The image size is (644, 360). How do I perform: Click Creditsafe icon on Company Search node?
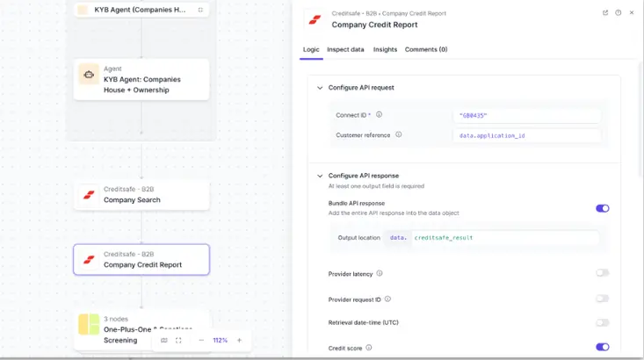click(x=89, y=195)
